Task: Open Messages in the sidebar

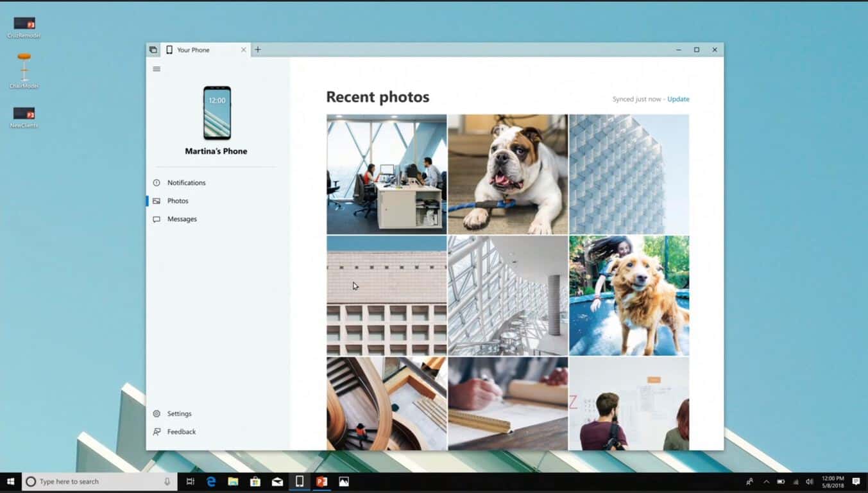Action: 182,219
